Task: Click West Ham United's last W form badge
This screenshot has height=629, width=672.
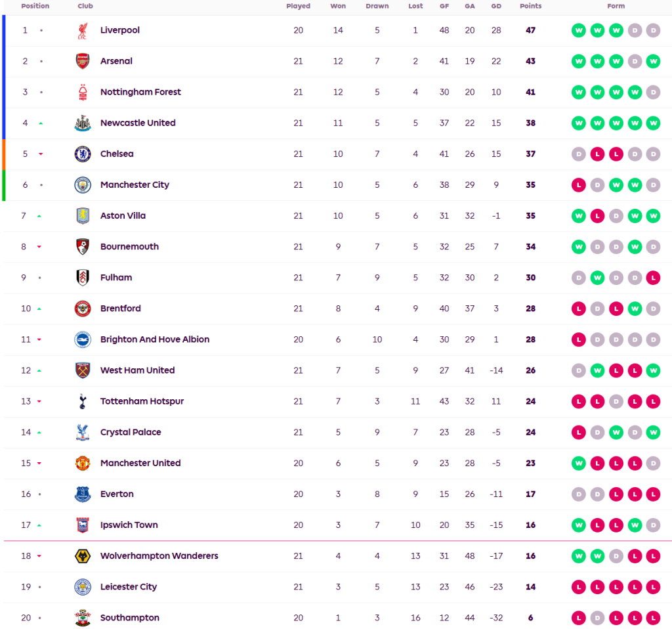Action: (x=652, y=370)
